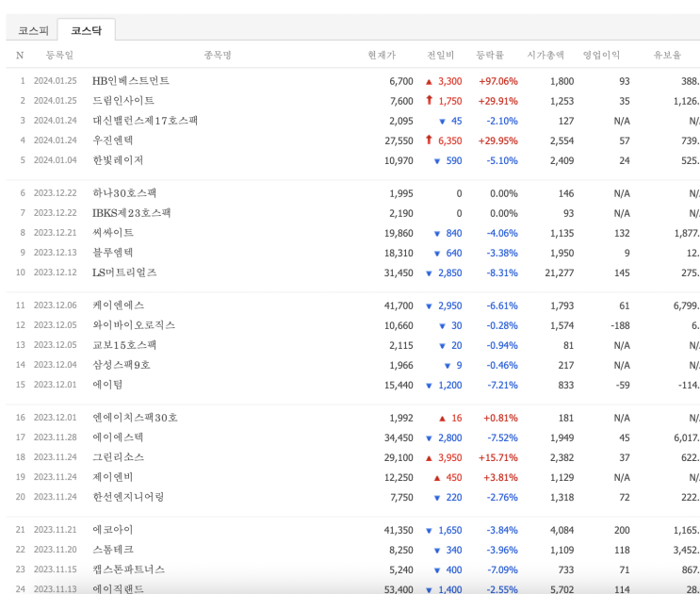Open the HB인베스트먼트 stock link
Screen dimensions: 700x594
(130, 81)
